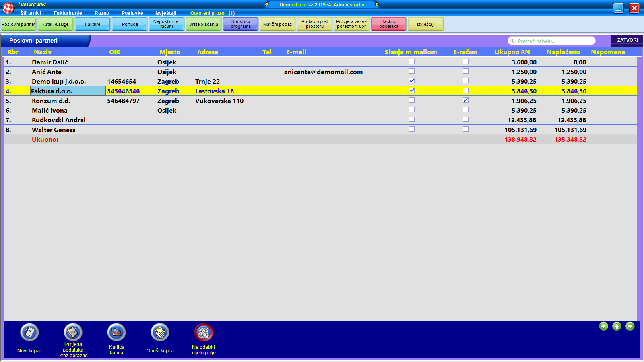Expand the Fakturiranje menu dropdown

tap(68, 13)
